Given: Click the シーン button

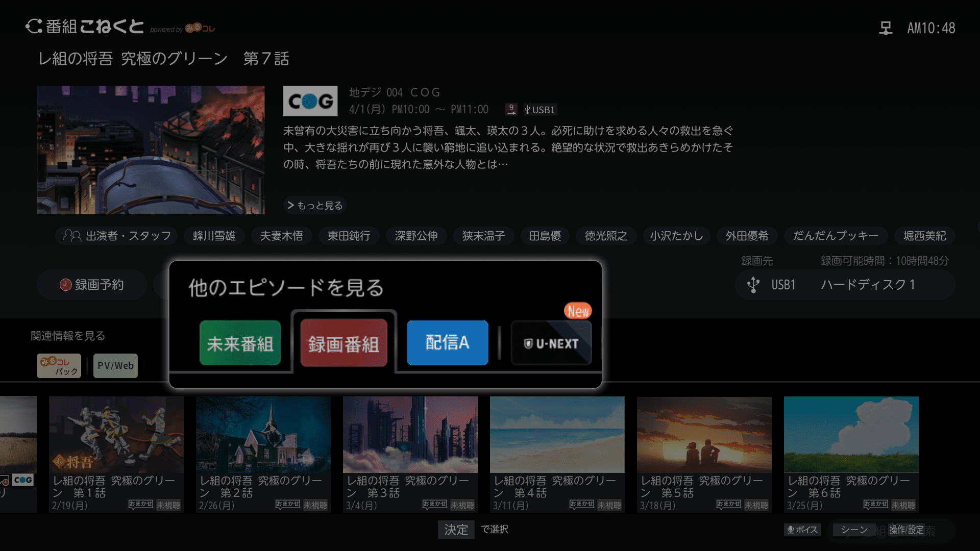Looking at the screenshot, I should [854, 530].
